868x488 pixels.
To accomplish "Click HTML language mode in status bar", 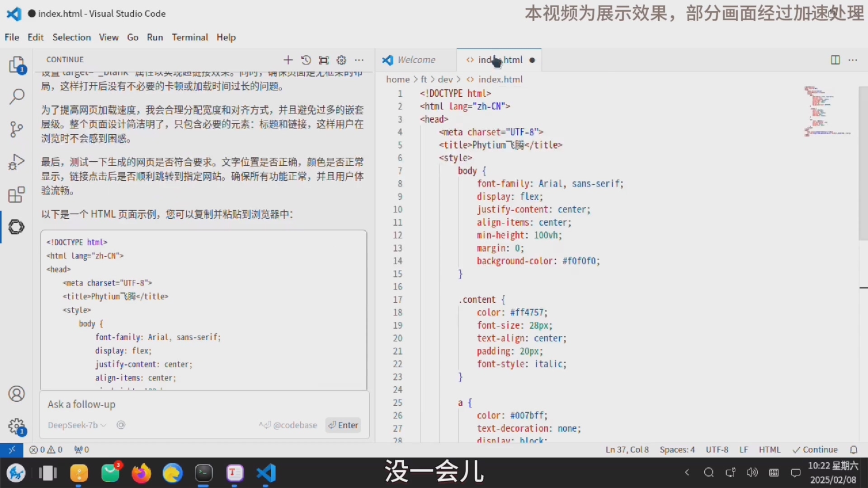I will click(769, 450).
